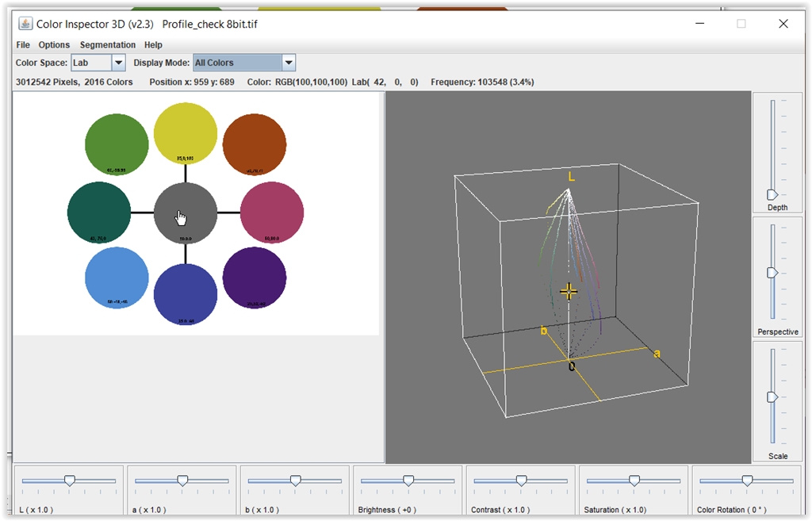This screenshot has width=812, height=521.
Task: Open the File menu
Action: (x=23, y=45)
